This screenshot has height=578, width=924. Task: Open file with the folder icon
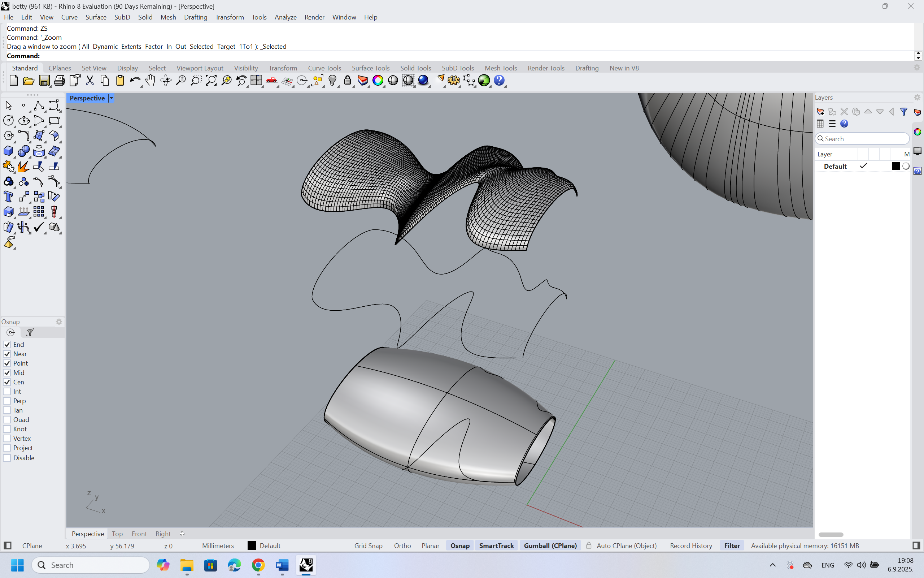point(29,81)
